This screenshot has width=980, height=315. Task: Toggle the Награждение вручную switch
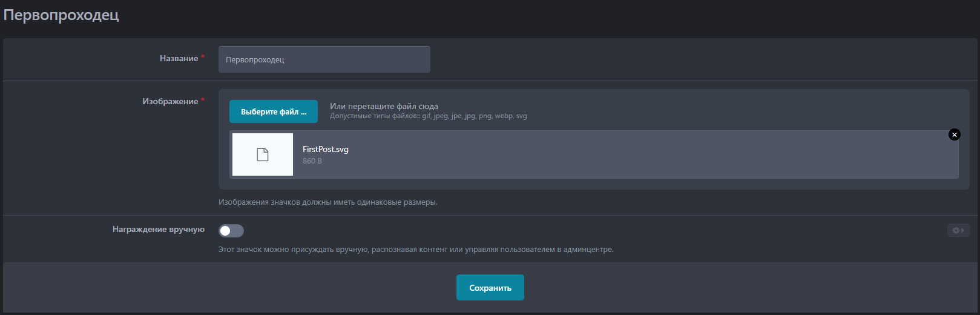coord(231,230)
